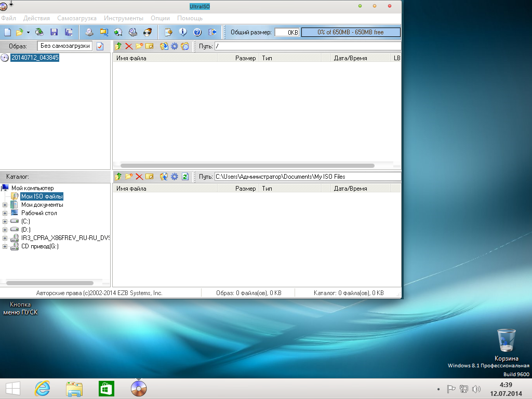Click the 0% of 650MB capacity bar
Screen dimensions: 532x399
(x=351, y=32)
